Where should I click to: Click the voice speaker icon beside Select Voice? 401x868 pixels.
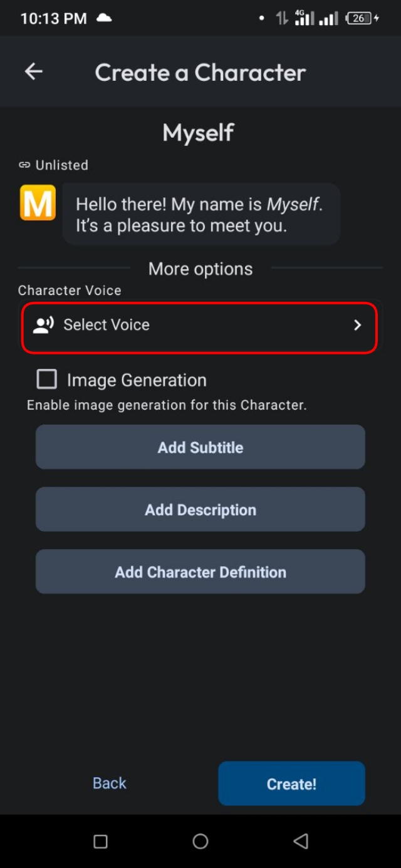[x=44, y=324]
